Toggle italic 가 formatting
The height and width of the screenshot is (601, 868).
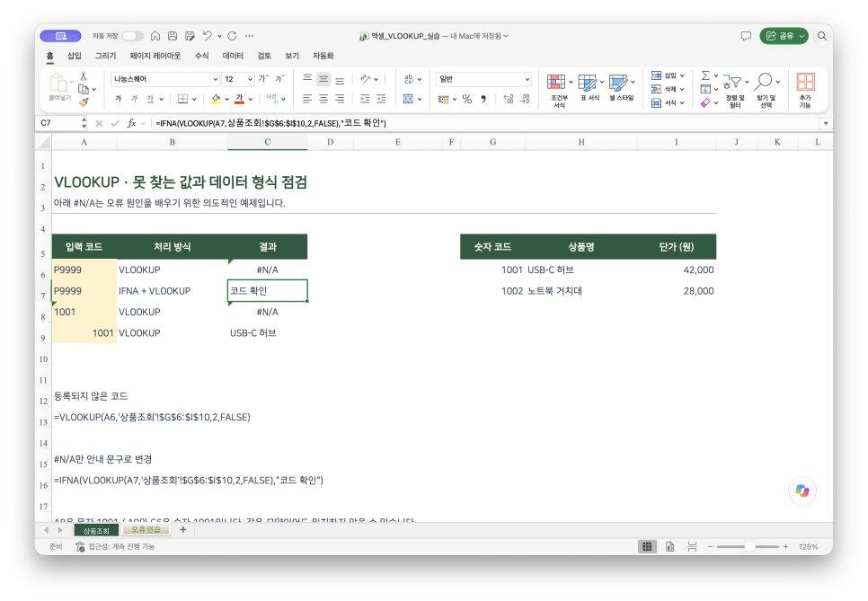coord(134,99)
